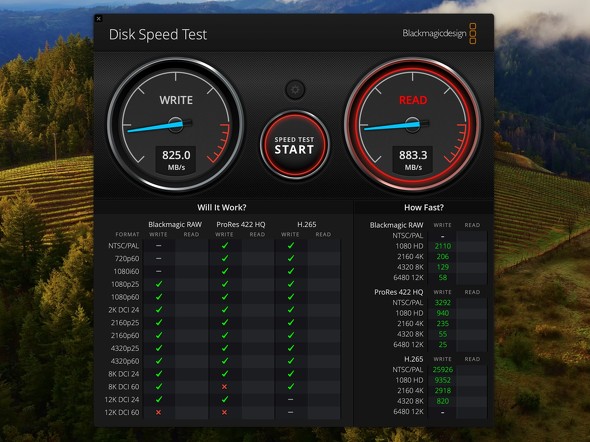Select H.265 2160 4K value 2918
Image resolution: width=590 pixels, height=442 pixels.
[442, 390]
